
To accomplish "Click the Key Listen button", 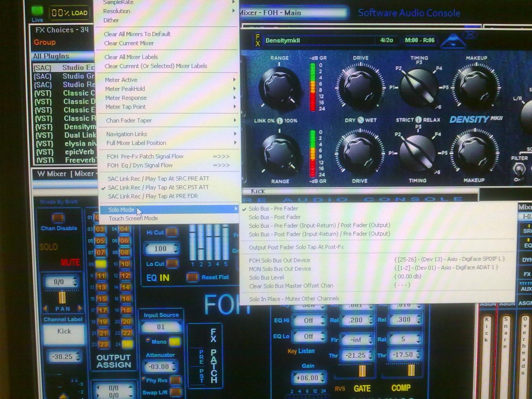I will 301,351.
